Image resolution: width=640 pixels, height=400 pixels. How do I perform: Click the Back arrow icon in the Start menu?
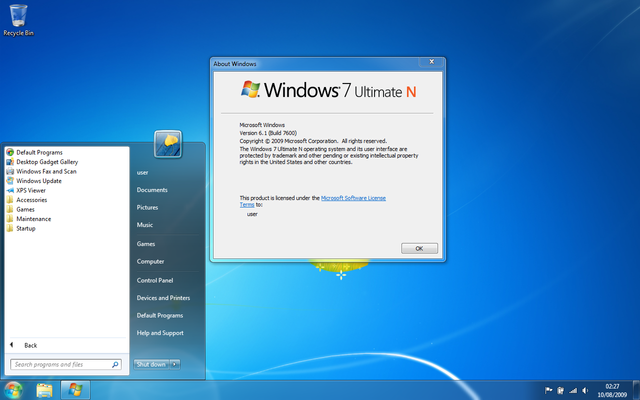12,345
